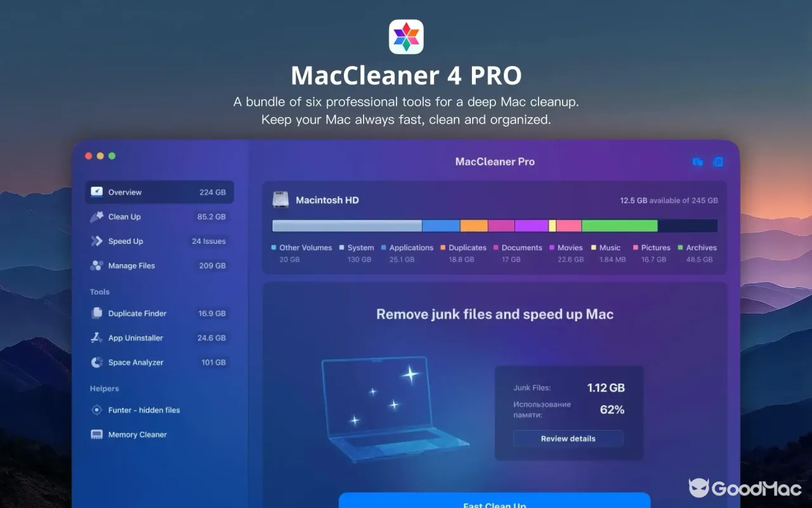Click the Macintosh HD drive icon
The width and height of the screenshot is (812, 508).
pyautogui.click(x=280, y=200)
